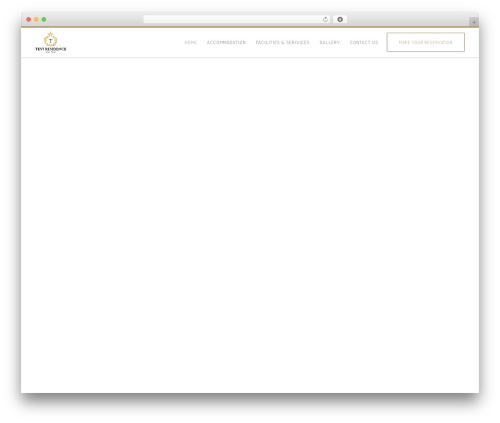Viewport: 500px width, 423px height.
Task: Navigate to the Gallery page
Action: [330, 42]
